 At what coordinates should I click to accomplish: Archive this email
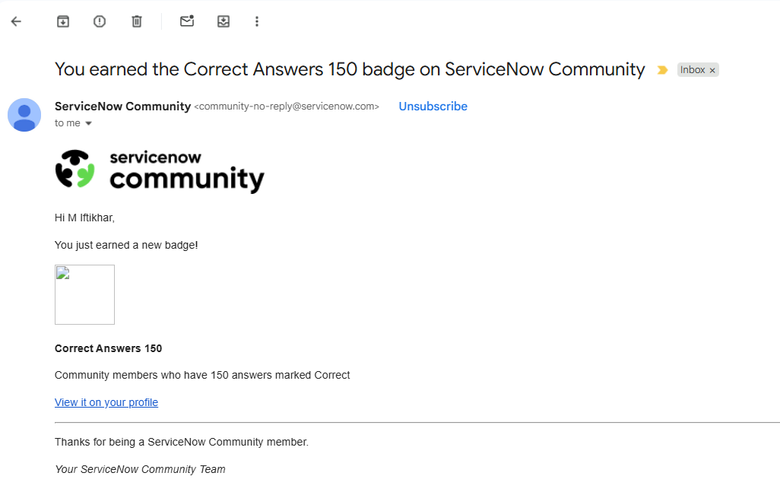pyautogui.click(x=63, y=21)
